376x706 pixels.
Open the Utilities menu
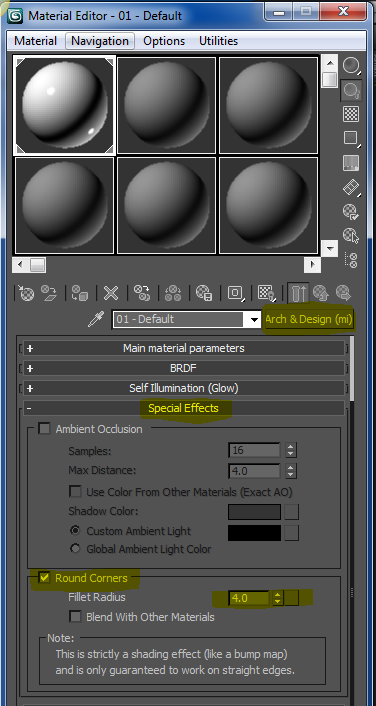tap(218, 41)
